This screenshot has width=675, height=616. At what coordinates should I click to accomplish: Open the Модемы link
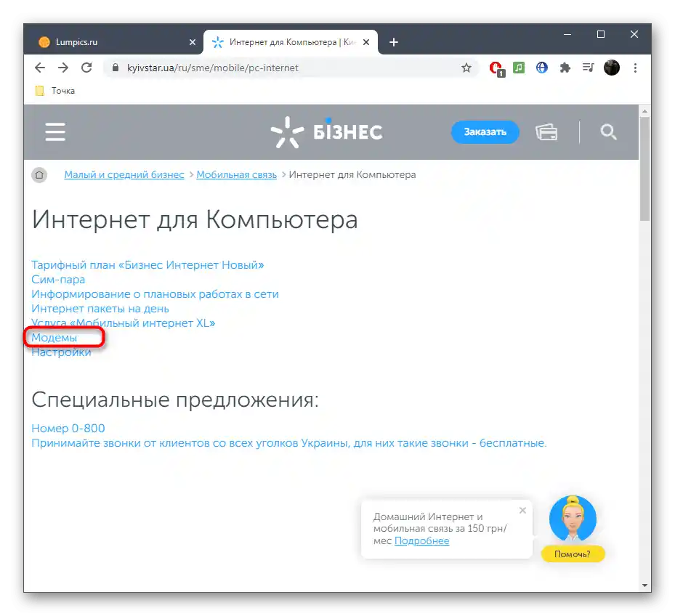54,338
